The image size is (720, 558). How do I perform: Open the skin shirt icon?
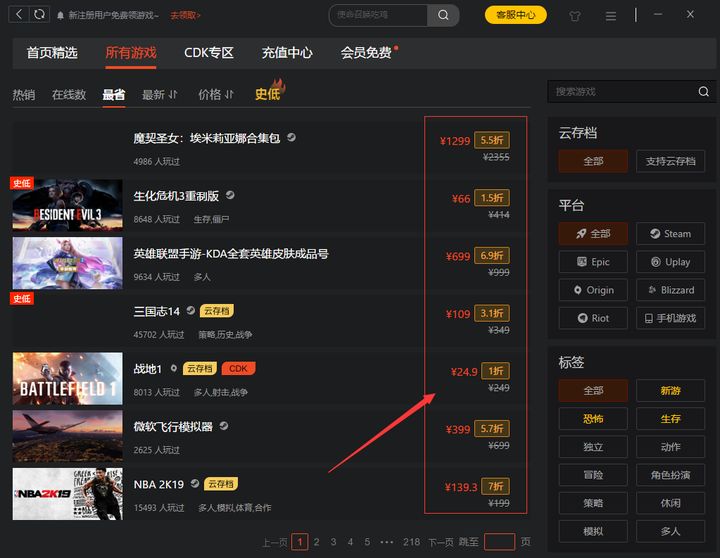[574, 16]
